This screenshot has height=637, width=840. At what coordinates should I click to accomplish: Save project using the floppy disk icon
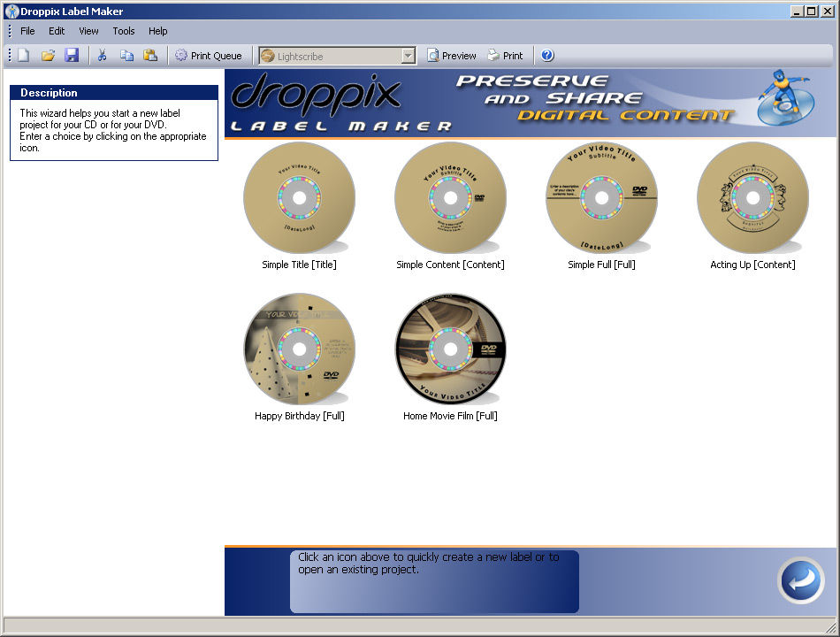72,55
